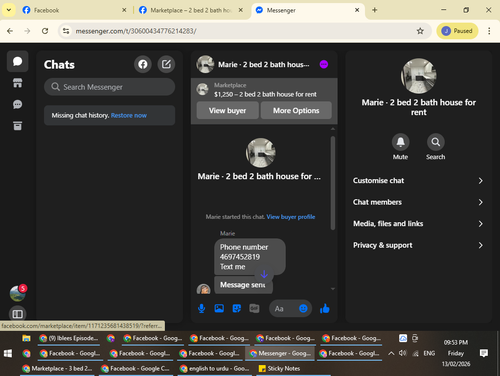Screen dimensions: 500x376
Task: Show hidden system tray icons
Action: [391, 353]
